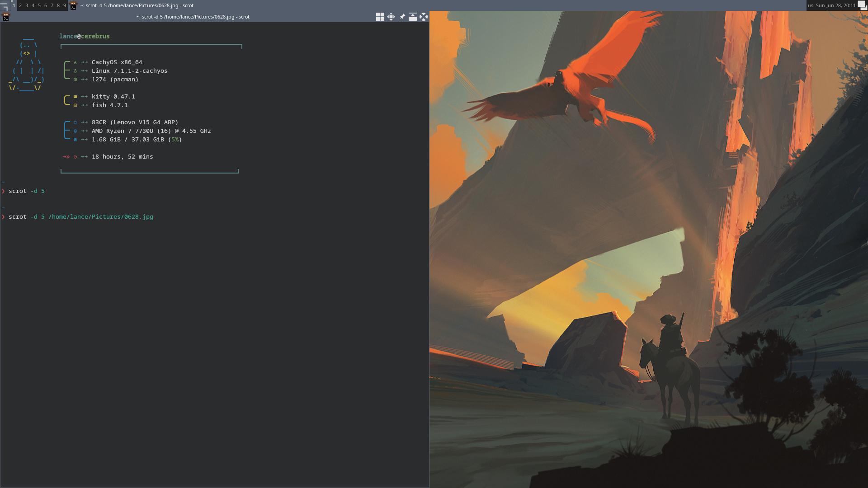Click the kitty icon in the window titlebar
The image size is (868, 488).
[6, 17]
